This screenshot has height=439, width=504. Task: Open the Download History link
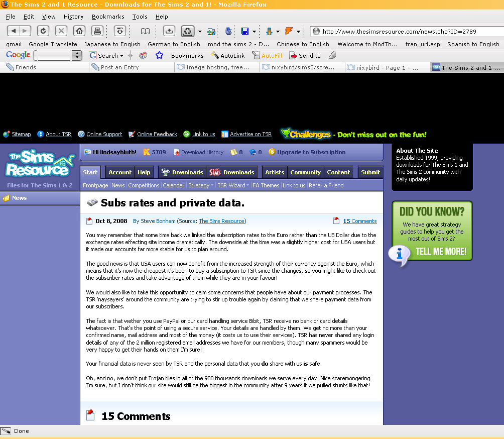[x=202, y=152]
